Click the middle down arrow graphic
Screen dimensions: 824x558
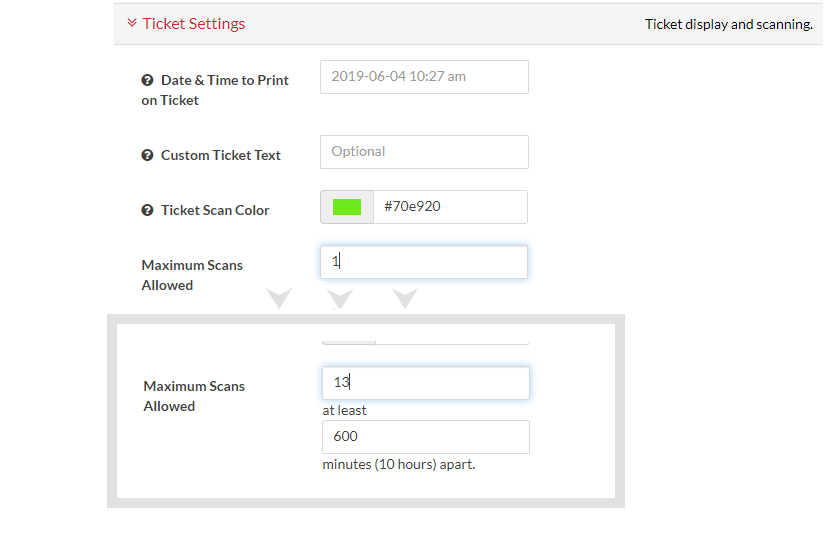(x=340, y=298)
